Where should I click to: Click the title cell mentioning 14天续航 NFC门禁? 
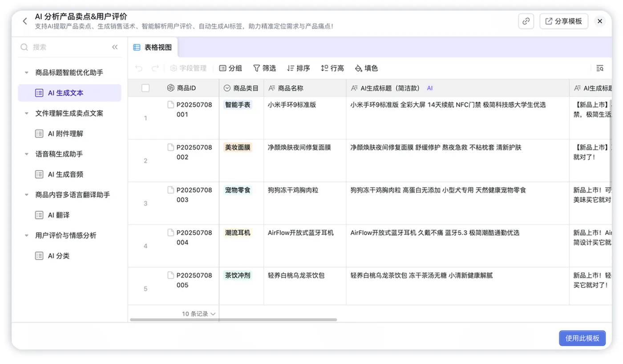point(457,118)
